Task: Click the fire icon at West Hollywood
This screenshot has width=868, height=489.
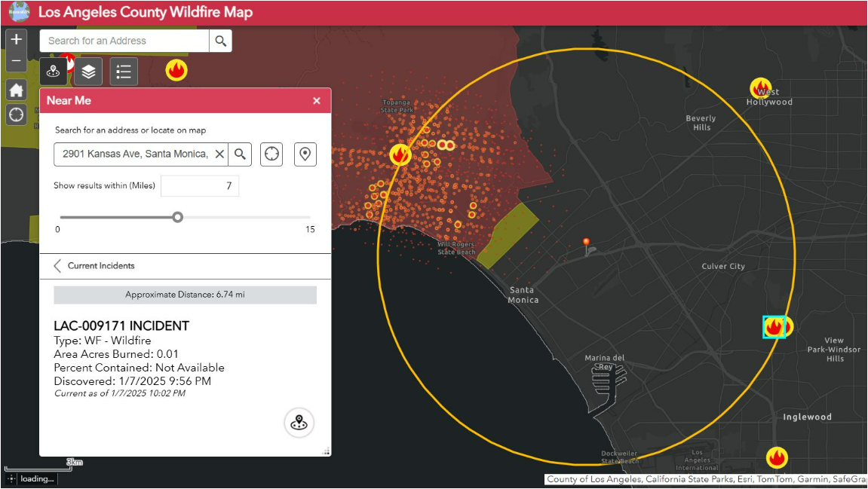Action: click(x=761, y=87)
